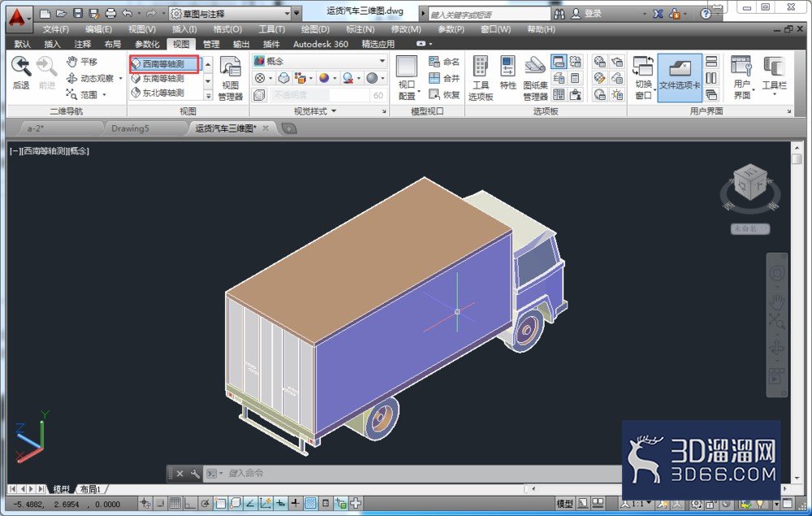The width and height of the screenshot is (812, 516).
Task: Click the 范围 (Extents) zoom tool
Action: point(82,94)
